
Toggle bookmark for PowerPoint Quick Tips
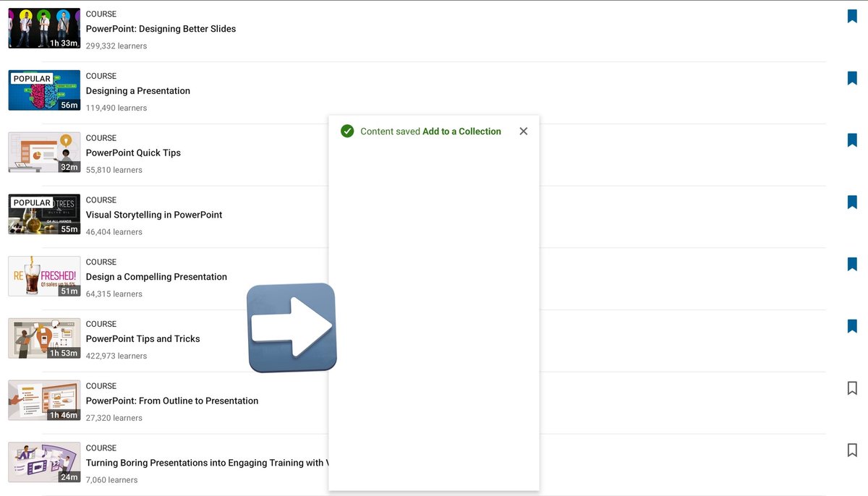click(852, 140)
